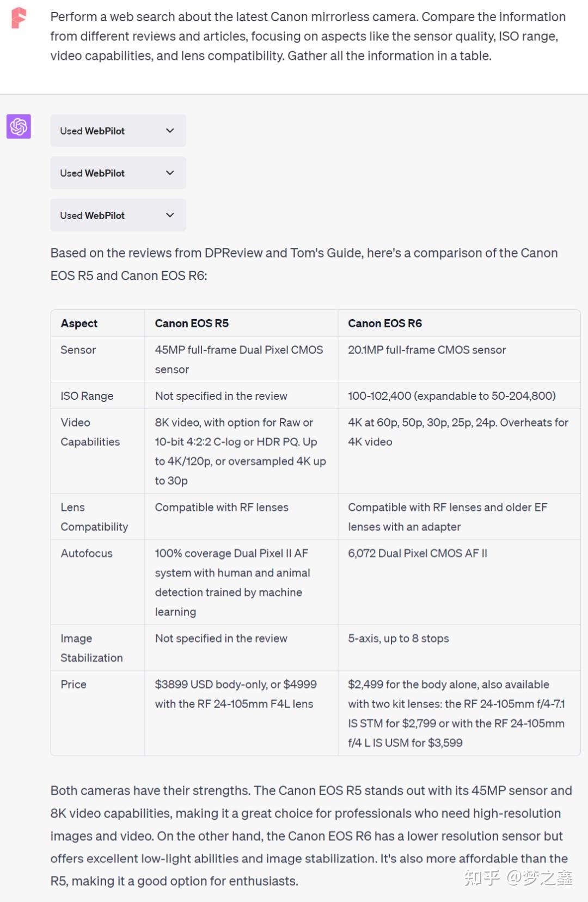Click the purple ChatGPT logo icon
This screenshot has width=588, height=902.
tap(19, 126)
